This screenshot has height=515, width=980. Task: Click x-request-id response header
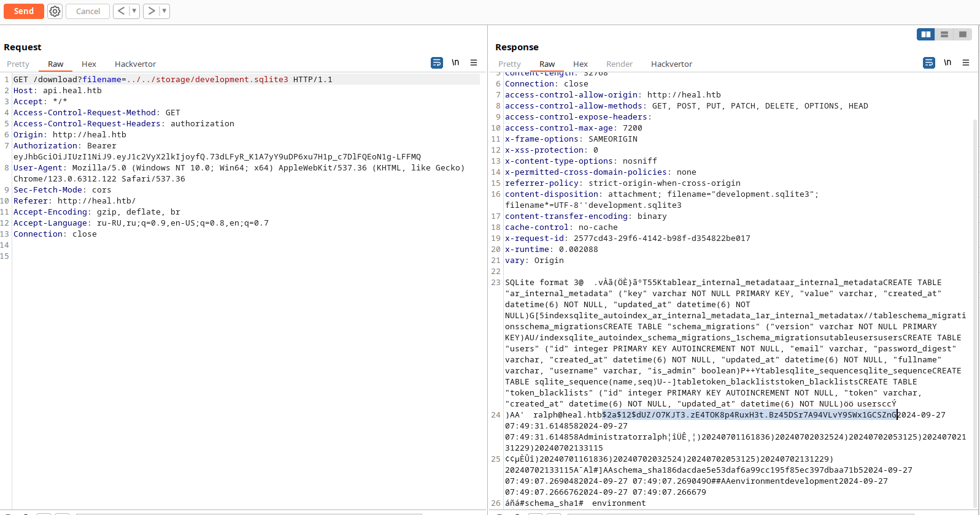pyautogui.click(x=628, y=238)
